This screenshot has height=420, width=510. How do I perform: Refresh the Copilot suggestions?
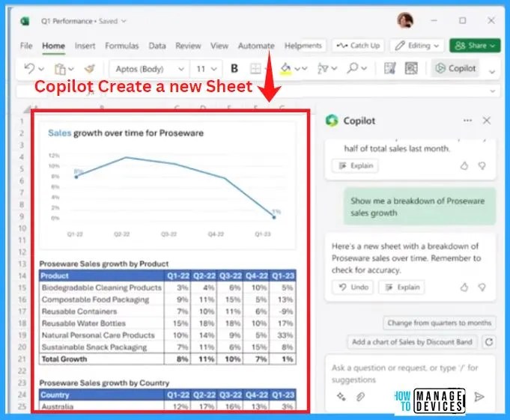pyautogui.click(x=489, y=342)
